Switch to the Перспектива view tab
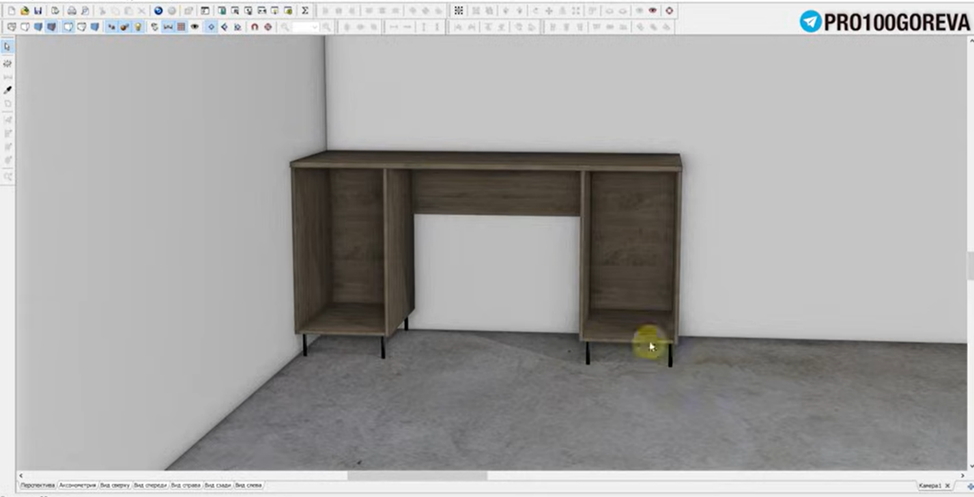 click(x=37, y=485)
